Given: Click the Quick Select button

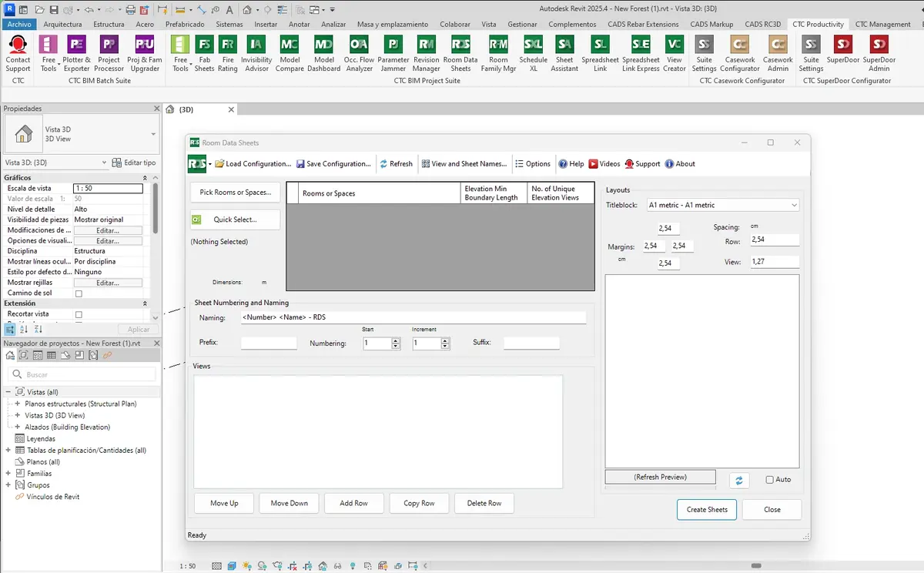Looking at the screenshot, I should (235, 219).
